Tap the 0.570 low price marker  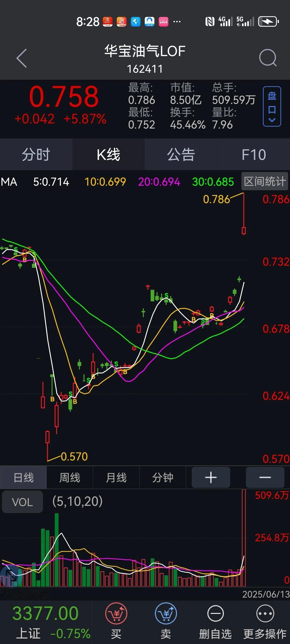tap(74, 456)
